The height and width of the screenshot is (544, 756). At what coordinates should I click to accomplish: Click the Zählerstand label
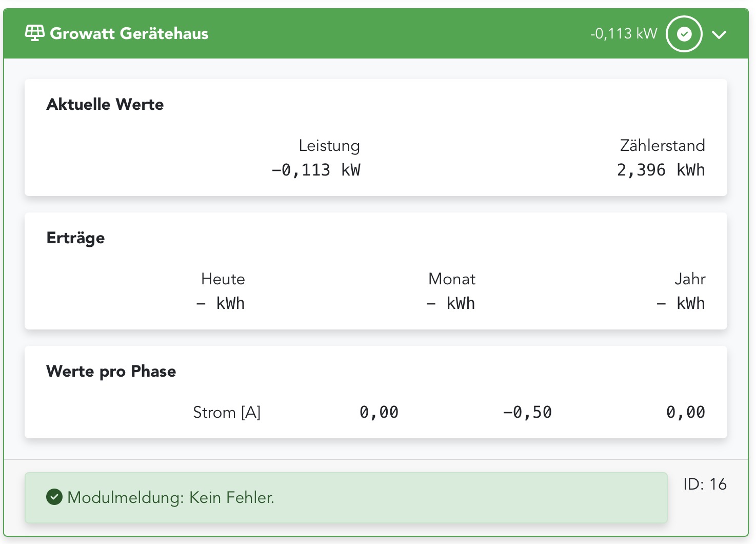662,145
